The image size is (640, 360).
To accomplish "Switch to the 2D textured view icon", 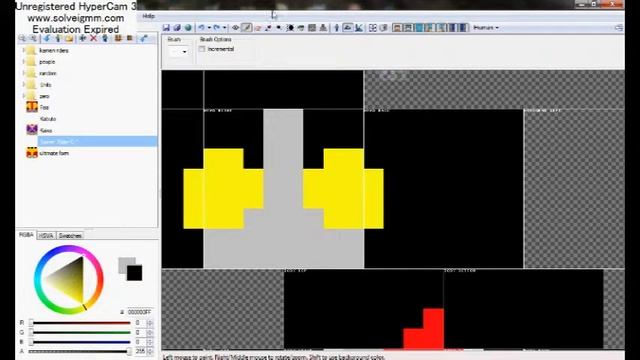I will point(348,28).
